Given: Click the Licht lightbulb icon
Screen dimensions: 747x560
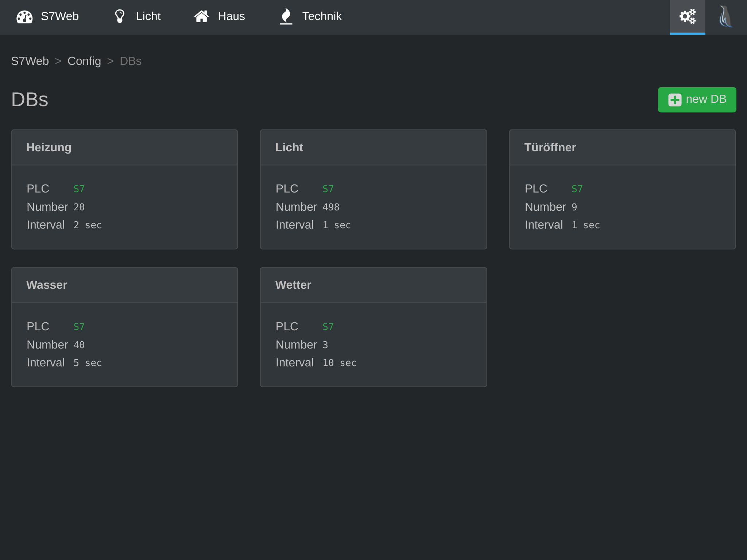Looking at the screenshot, I should pos(120,16).
